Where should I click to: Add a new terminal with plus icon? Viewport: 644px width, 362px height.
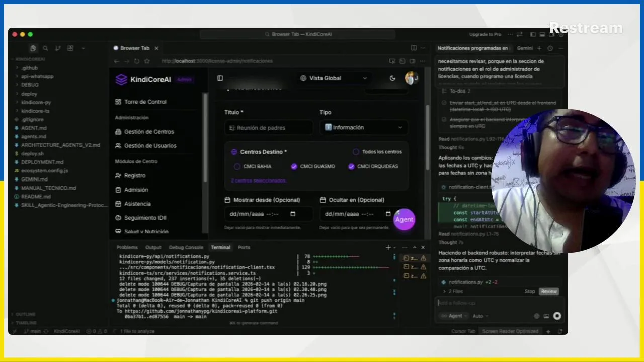point(388,247)
